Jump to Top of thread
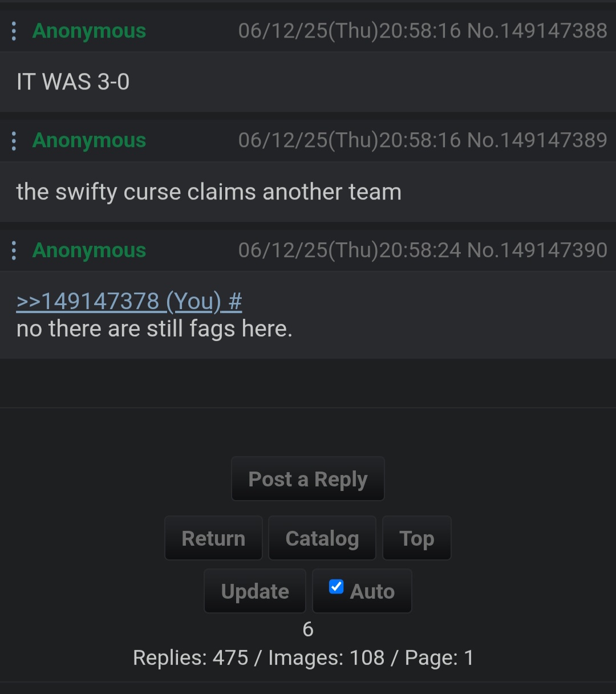Screen dimensions: 616x694 (x=417, y=538)
